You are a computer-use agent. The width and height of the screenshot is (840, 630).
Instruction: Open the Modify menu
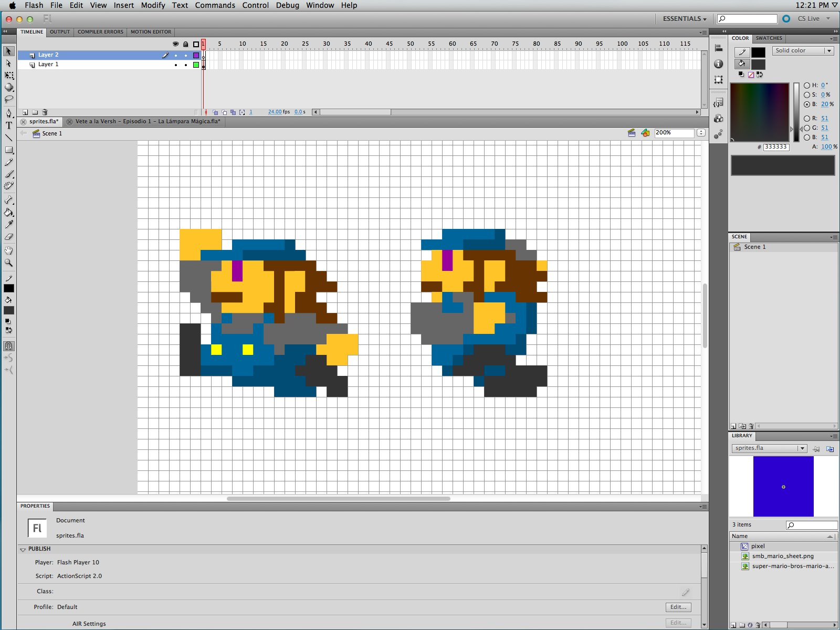(153, 5)
